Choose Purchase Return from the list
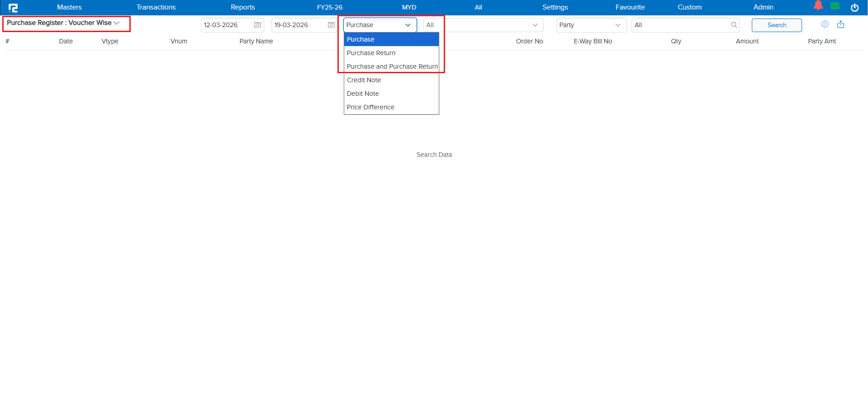 371,53
